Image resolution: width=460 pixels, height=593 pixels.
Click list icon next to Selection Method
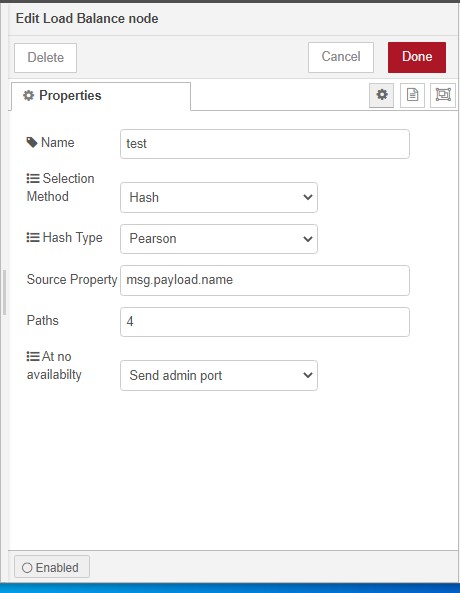pos(33,178)
